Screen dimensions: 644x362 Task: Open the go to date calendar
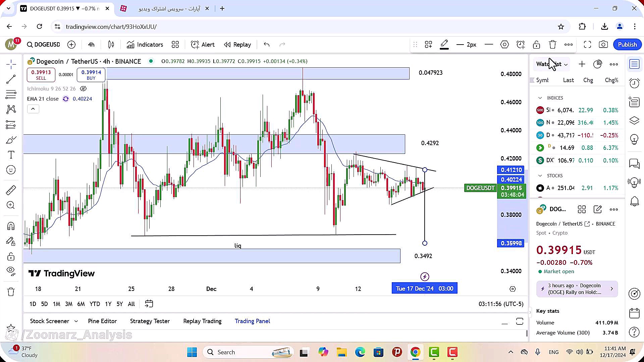click(x=149, y=304)
